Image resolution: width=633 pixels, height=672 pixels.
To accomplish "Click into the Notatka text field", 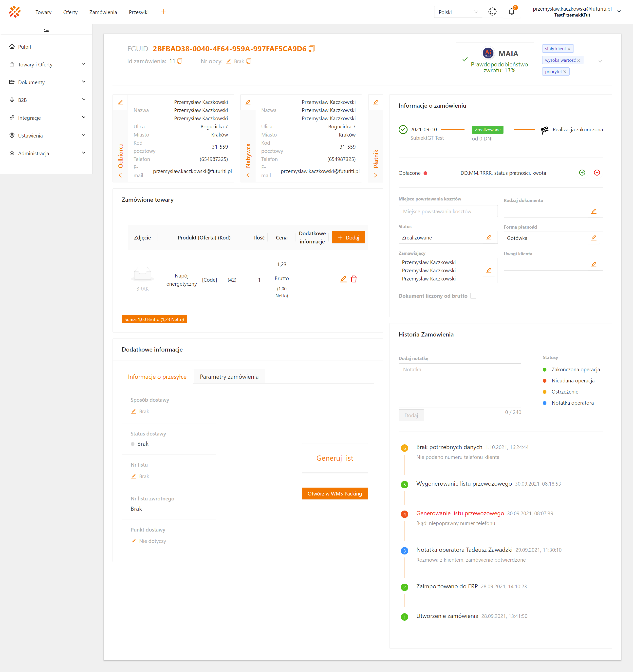I will (459, 385).
